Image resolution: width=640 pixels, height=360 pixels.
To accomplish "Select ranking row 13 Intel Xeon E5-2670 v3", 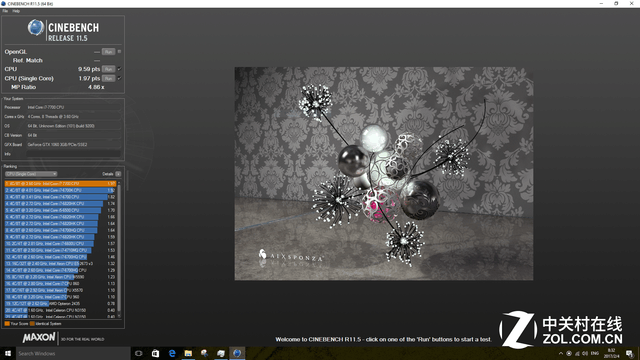I will click(60, 264).
